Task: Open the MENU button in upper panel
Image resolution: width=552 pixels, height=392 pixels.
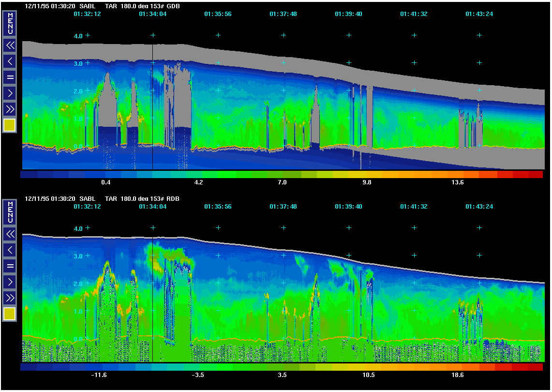Action: (10, 24)
